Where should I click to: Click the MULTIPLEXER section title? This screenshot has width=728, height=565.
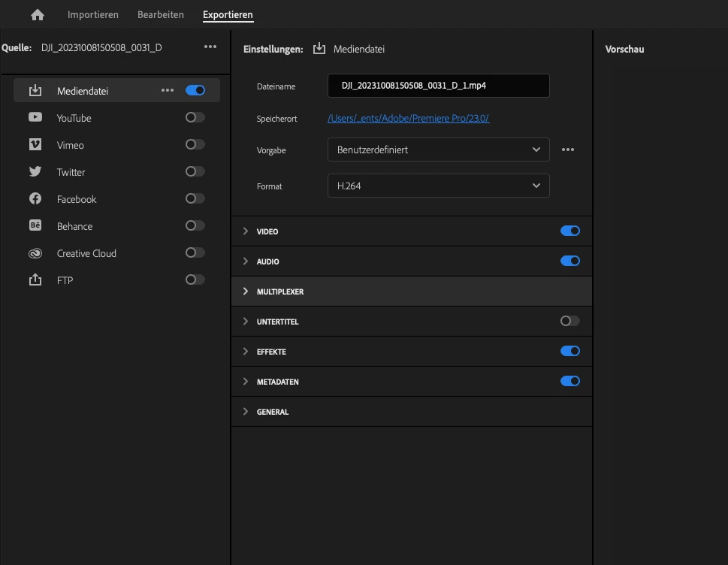(x=280, y=292)
